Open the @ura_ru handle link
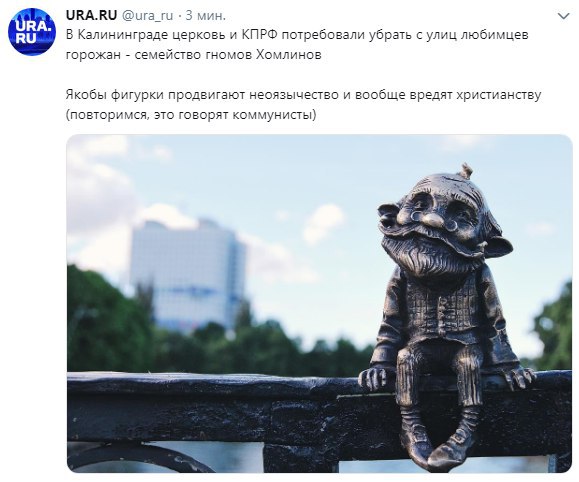The width and height of the screenshot is (579, 482). 147,16
